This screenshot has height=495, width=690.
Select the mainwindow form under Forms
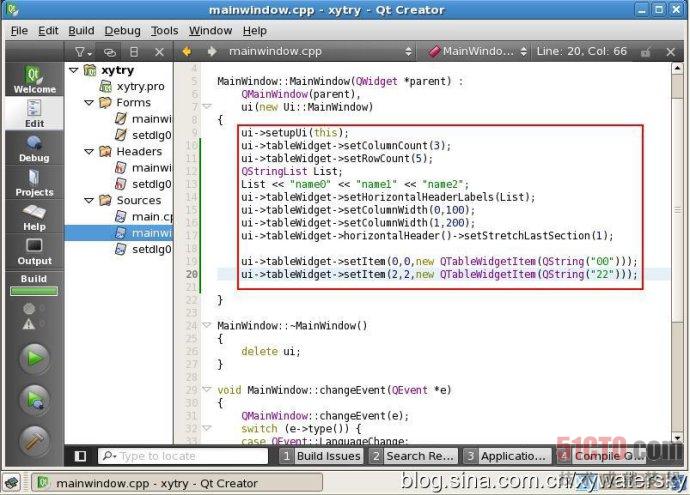pyautogui.click(x=144, y=119)
